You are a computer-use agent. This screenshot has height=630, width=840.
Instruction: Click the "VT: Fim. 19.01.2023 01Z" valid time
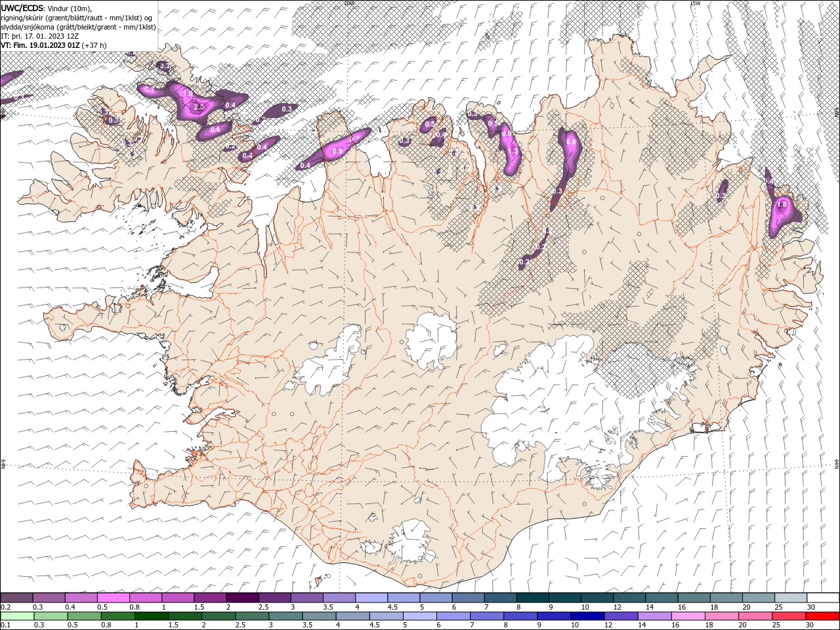coord(40,45)
